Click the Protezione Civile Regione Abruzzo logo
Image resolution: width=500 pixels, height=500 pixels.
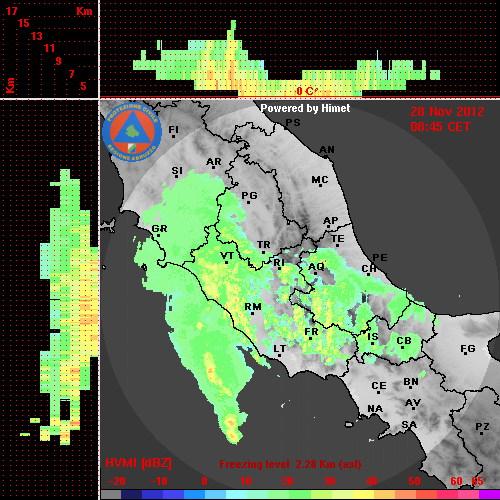click(132, 132)
